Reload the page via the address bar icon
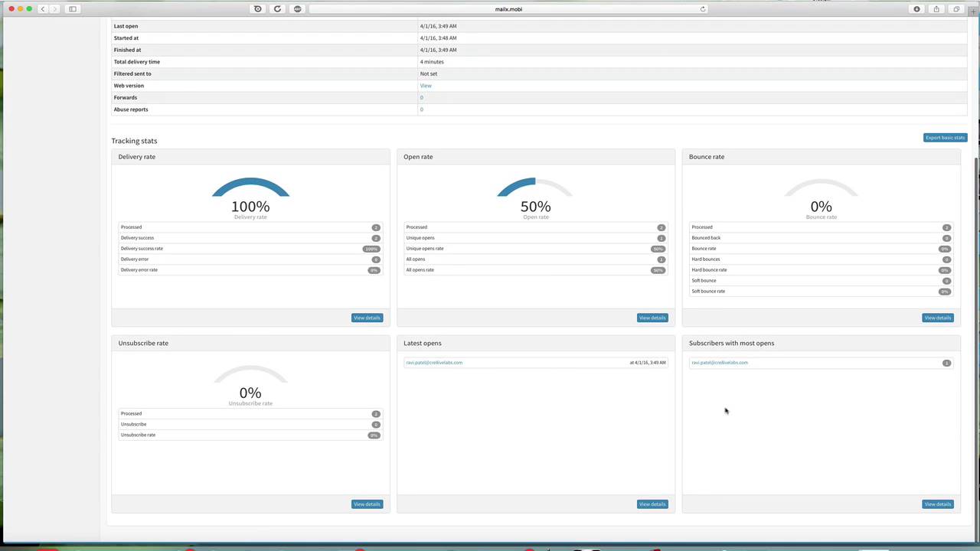Image resolution: width=980 pixels, height=551 pixels. pyautogui.click(x=703, y=9)
